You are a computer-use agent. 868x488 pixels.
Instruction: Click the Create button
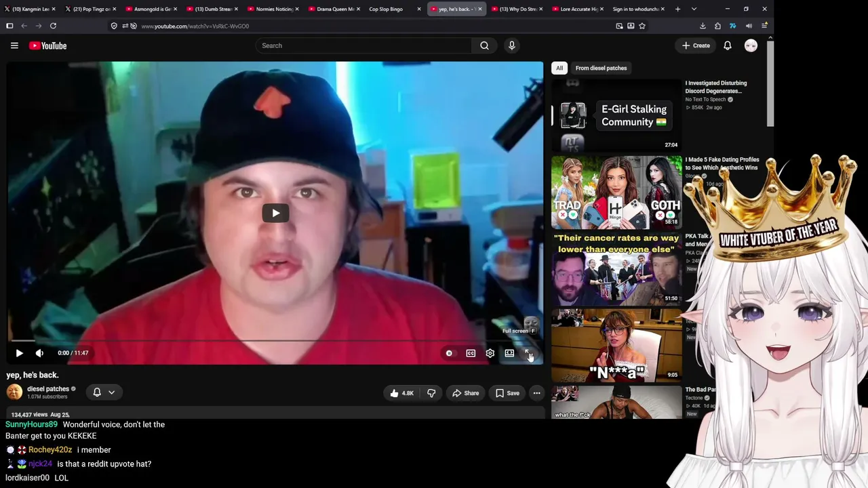pos(696,45)
